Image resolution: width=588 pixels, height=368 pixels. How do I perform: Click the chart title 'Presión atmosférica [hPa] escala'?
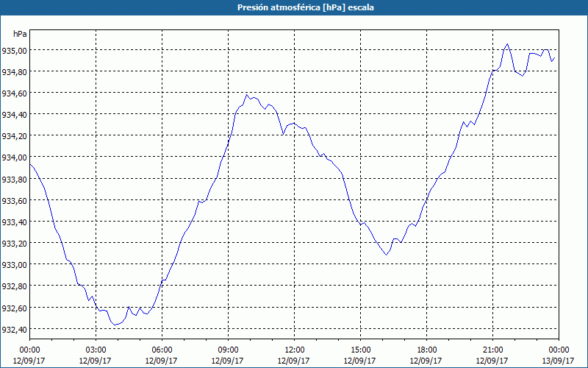(306, 7)
